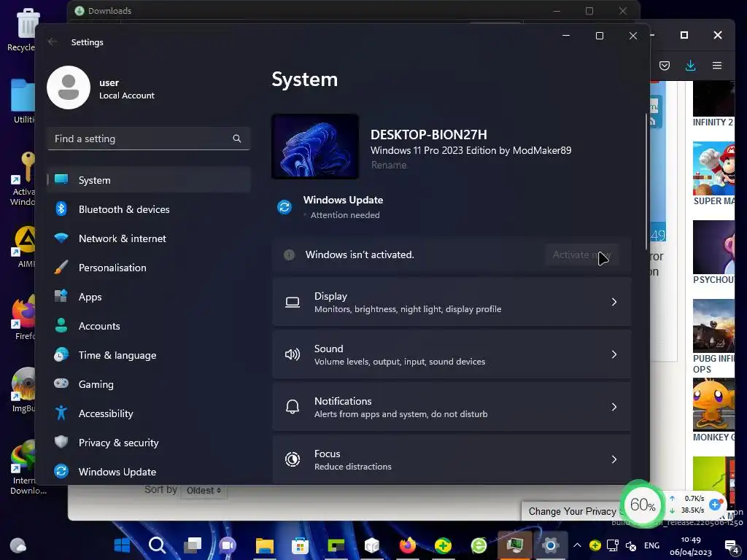The width and height of the screenshot is (747, 560).
Task: Click the info icon beside Windows isn't activated
Action: click(289, 254)
